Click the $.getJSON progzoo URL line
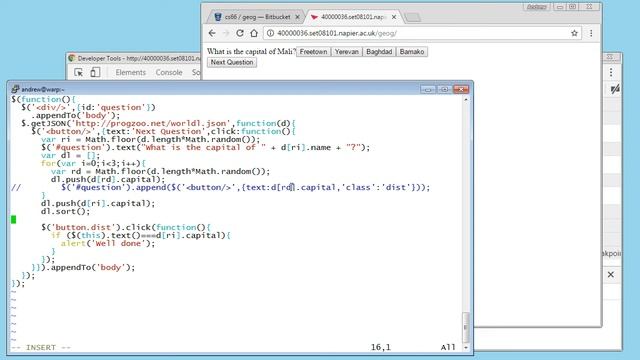Viewport: 640px width, 360px height. (158, 123)
